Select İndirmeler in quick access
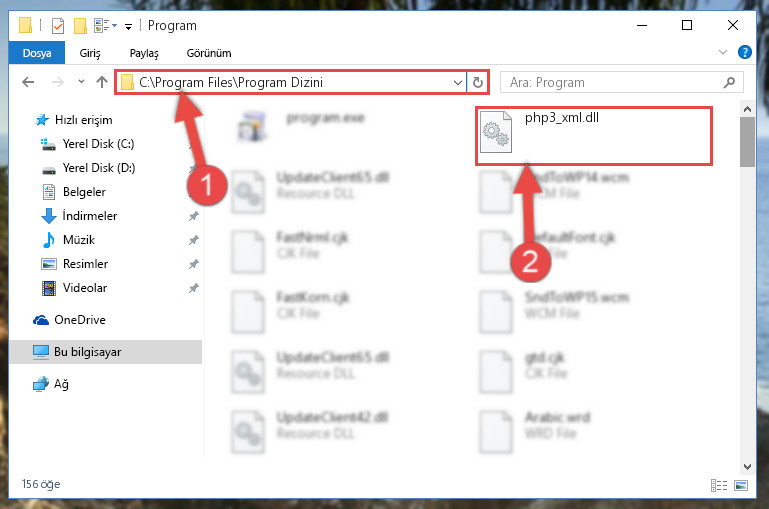 (x=90, y=216)
